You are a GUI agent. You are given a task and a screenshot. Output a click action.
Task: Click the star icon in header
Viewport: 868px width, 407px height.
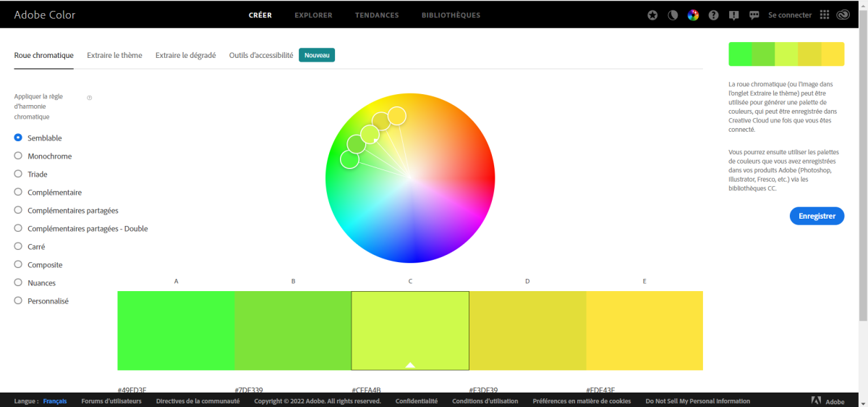click(652, 15)
